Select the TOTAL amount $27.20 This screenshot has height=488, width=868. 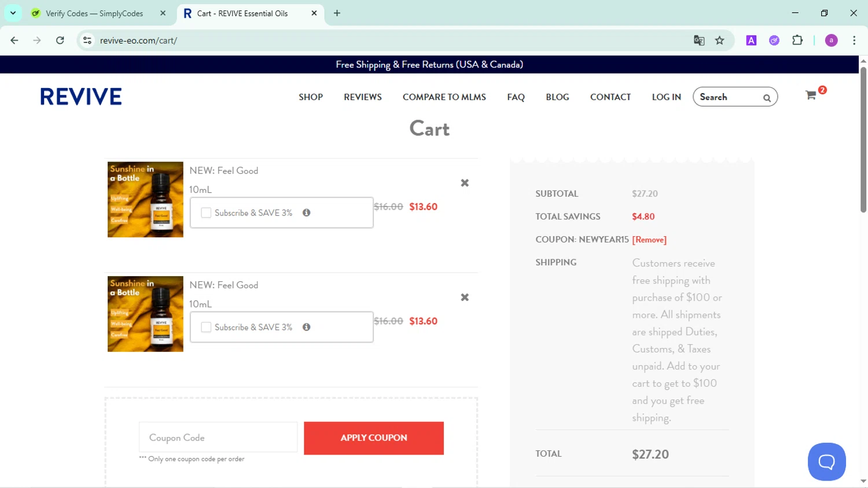tap(650, 454)
